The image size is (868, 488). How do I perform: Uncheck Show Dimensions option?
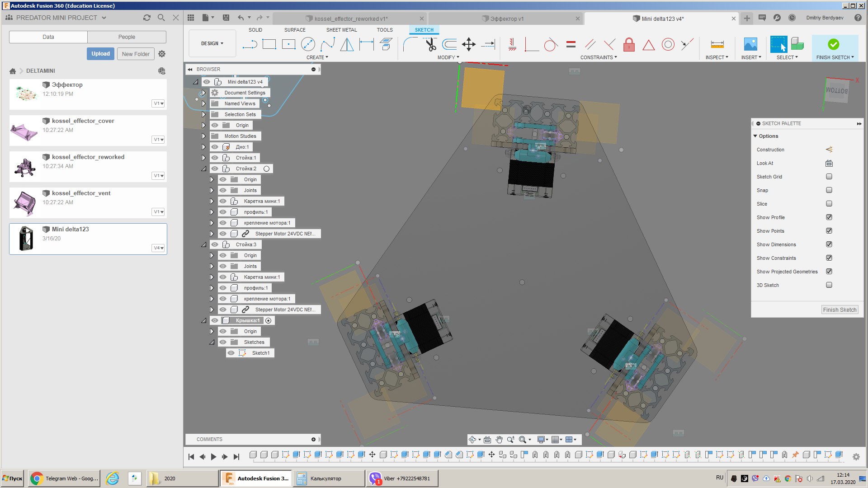[x=829, y=244]
